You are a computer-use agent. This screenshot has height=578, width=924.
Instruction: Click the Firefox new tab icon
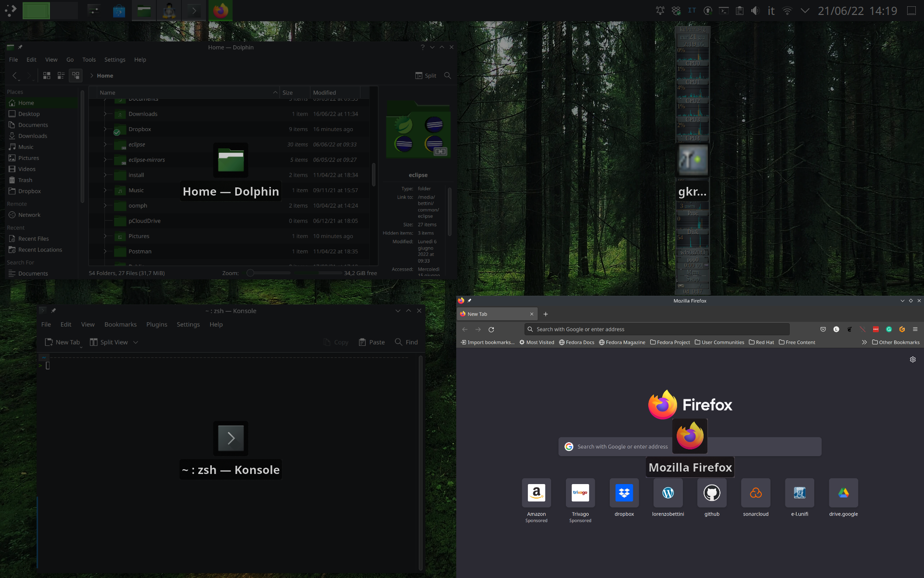(545, 314)
